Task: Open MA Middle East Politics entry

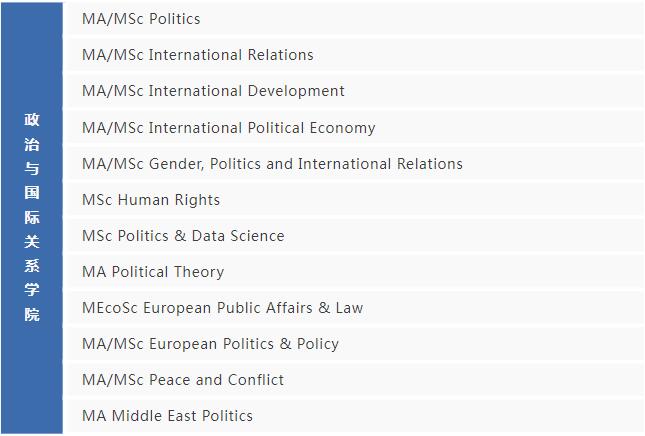Action: (167, 416)
